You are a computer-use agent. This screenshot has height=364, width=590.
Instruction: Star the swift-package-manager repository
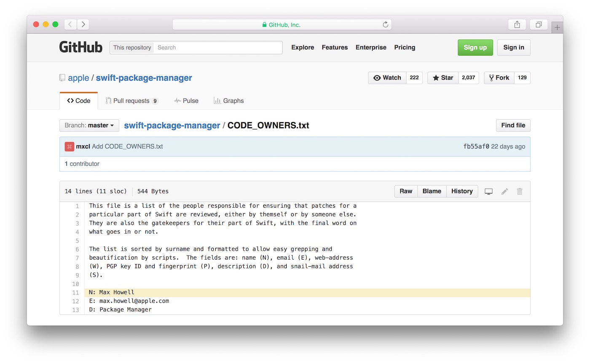tap(443, 78)
